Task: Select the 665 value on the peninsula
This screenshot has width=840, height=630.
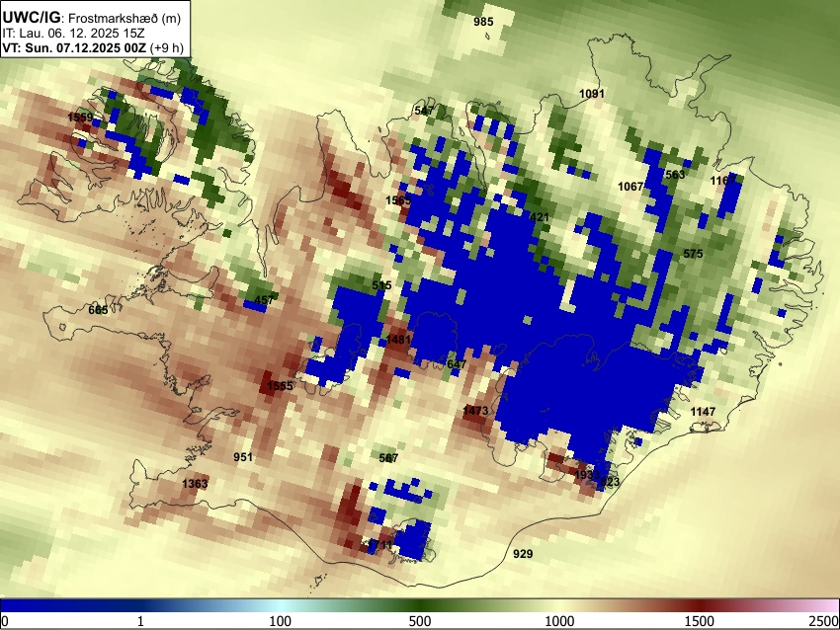Action: 98,310
